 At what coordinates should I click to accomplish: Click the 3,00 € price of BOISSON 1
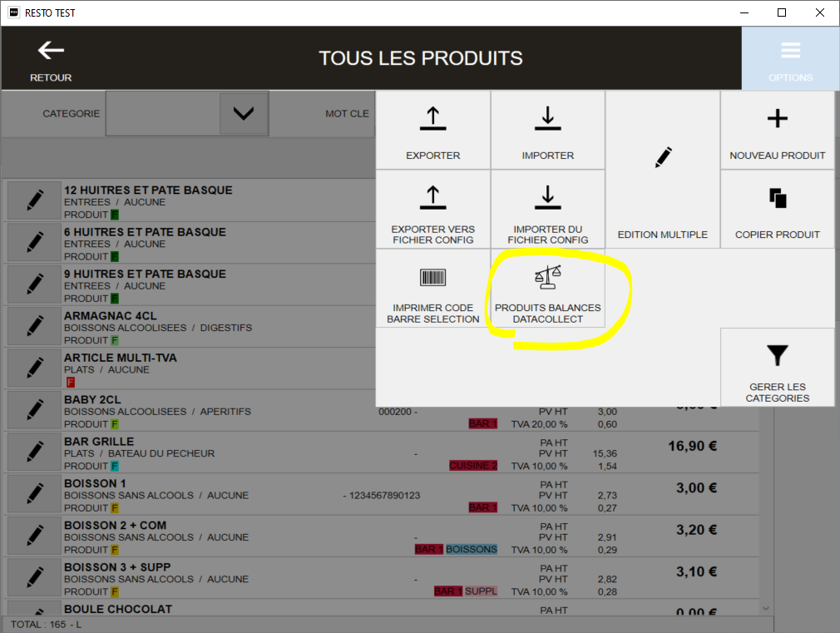tap(696, 487)
